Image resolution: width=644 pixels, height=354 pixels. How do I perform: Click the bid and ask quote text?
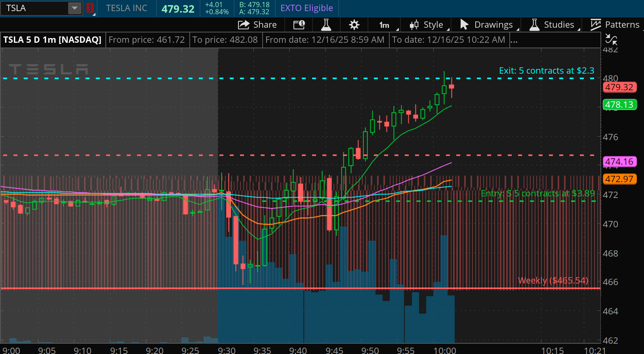click(254, 8)
